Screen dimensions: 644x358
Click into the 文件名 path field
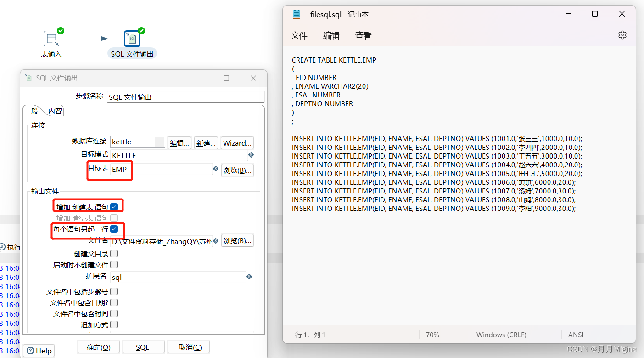click(162, 241)
